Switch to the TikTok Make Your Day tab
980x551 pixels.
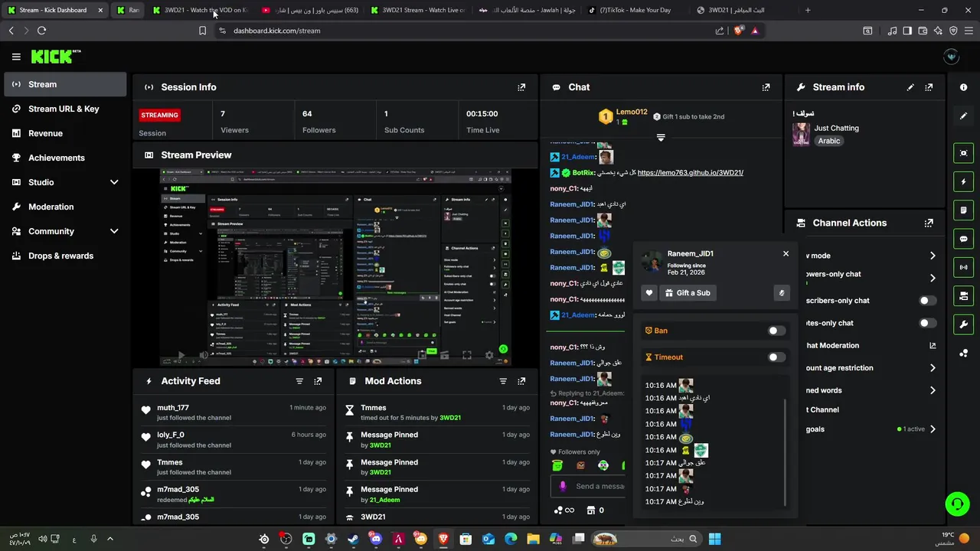635,10
